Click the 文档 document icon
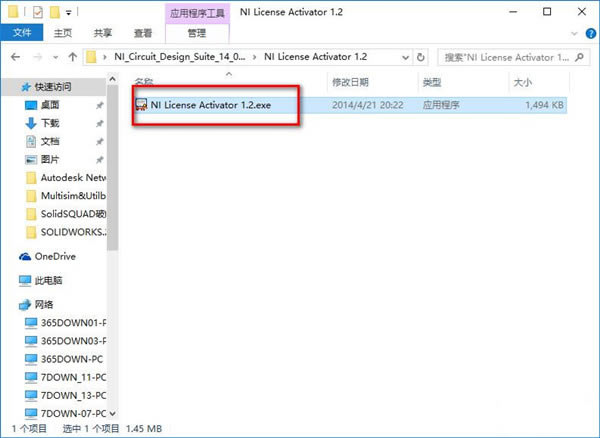Viewport: 600px width, 438px height. point(31,142)
